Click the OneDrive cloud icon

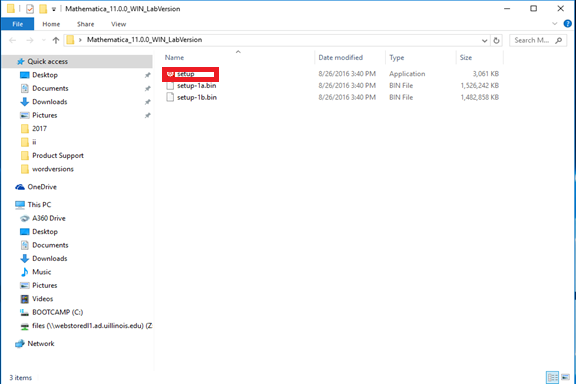pos(20,187)
